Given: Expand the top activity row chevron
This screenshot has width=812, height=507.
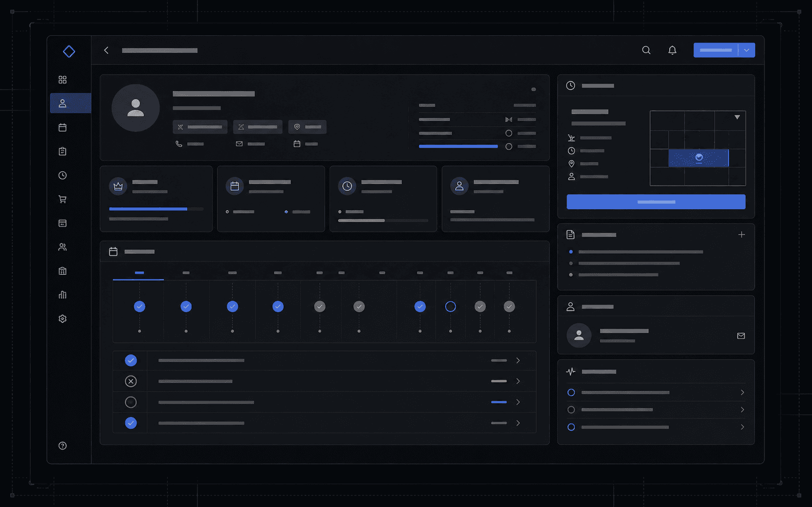Looking at the screenshot, I should click(742, 392).
